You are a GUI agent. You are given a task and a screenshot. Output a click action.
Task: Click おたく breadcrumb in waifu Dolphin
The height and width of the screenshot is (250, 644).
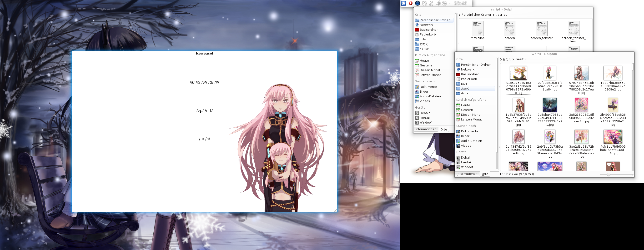pyautogui.click(x=507, y=60)
